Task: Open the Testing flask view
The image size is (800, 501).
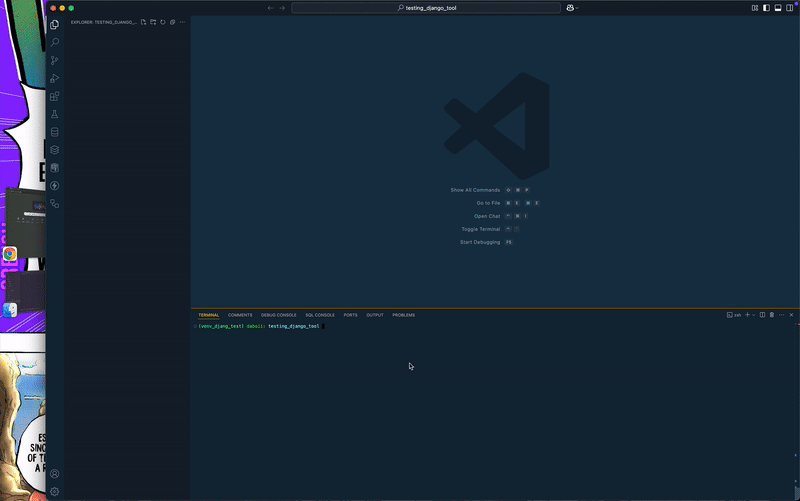Action: pos(55,114)
